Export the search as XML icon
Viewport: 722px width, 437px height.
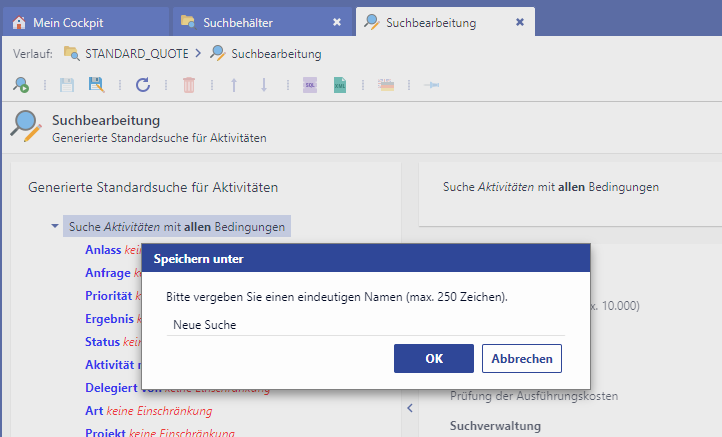pos(340,85)
